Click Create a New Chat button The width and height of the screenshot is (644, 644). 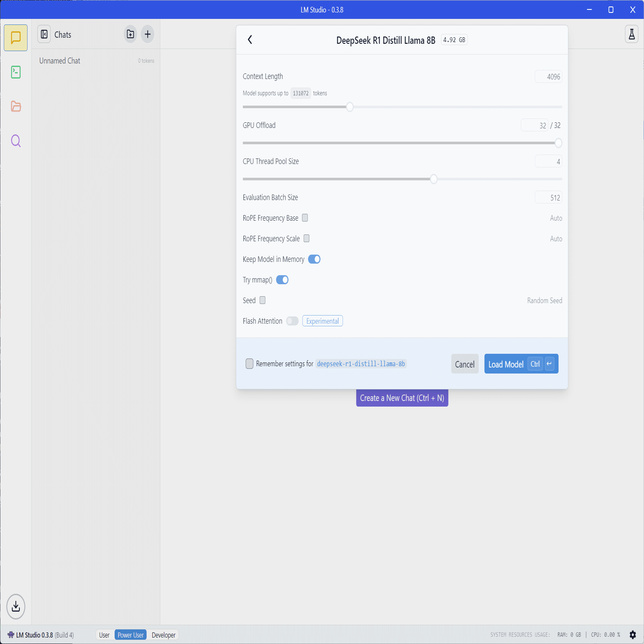[402, 398]
